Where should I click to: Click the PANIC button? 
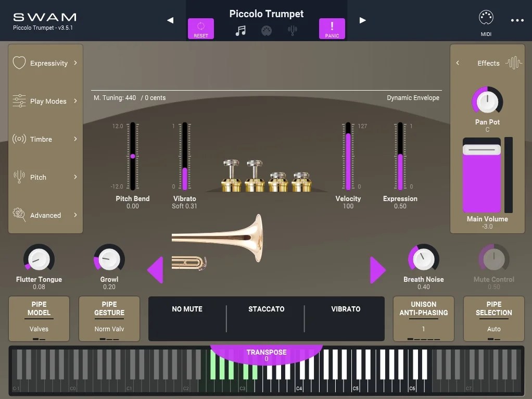(332, 29)
